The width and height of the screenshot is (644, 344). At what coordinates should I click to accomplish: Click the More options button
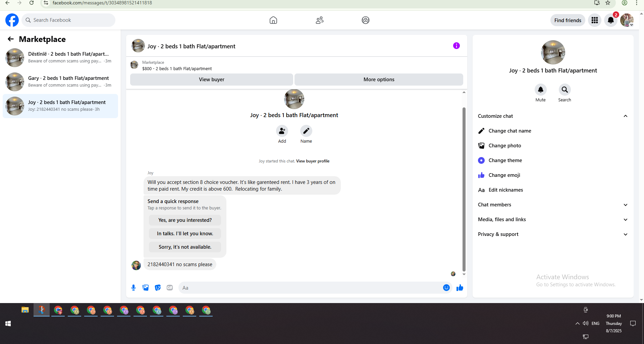point(379,80)
